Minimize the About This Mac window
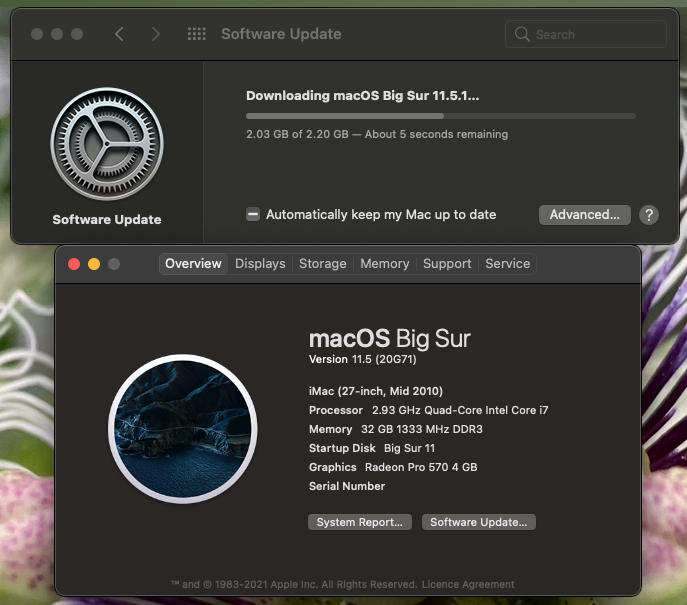The height and width of the screenshot is (605, 687). (94, 264)
